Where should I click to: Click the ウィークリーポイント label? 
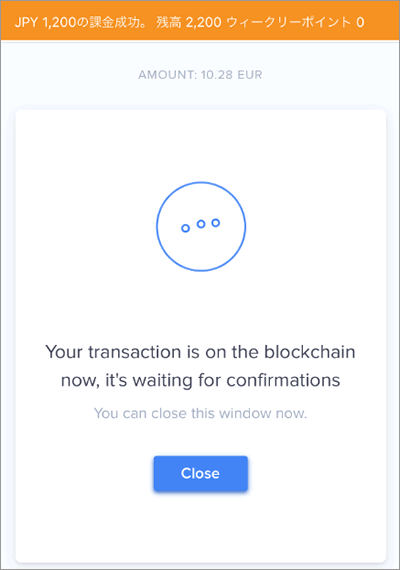289,23
